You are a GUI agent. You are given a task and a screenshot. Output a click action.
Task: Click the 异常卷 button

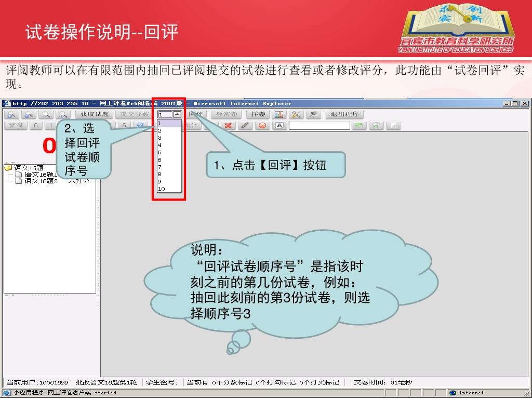[226, 114]
